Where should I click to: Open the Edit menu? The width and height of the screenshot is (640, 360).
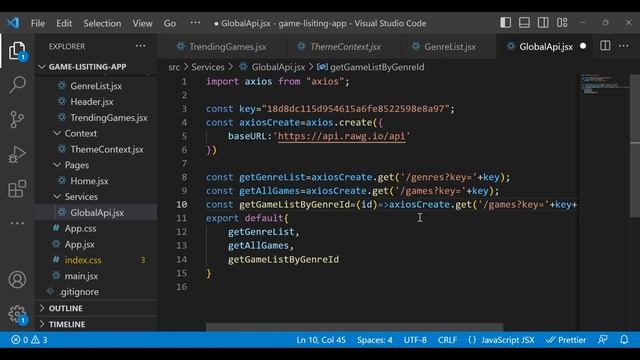tap(64, 23)
